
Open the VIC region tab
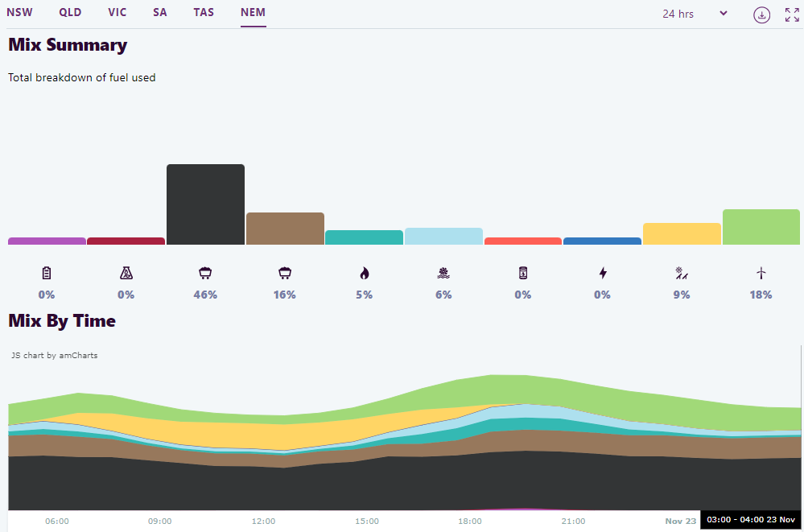coord(118,13)
